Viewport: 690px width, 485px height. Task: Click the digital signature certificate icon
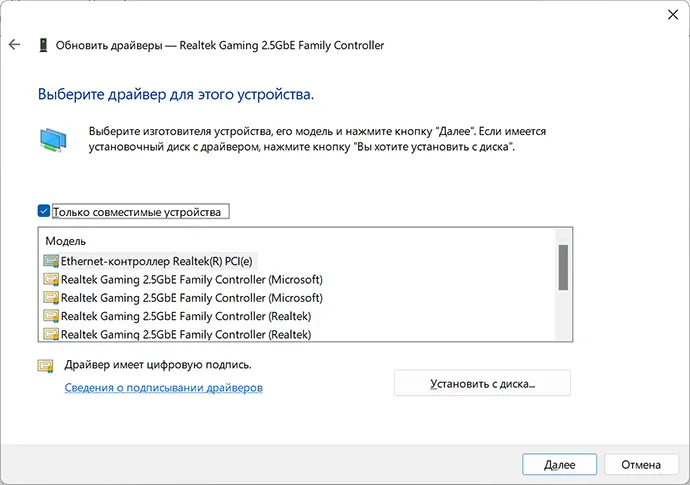(45, 366)
